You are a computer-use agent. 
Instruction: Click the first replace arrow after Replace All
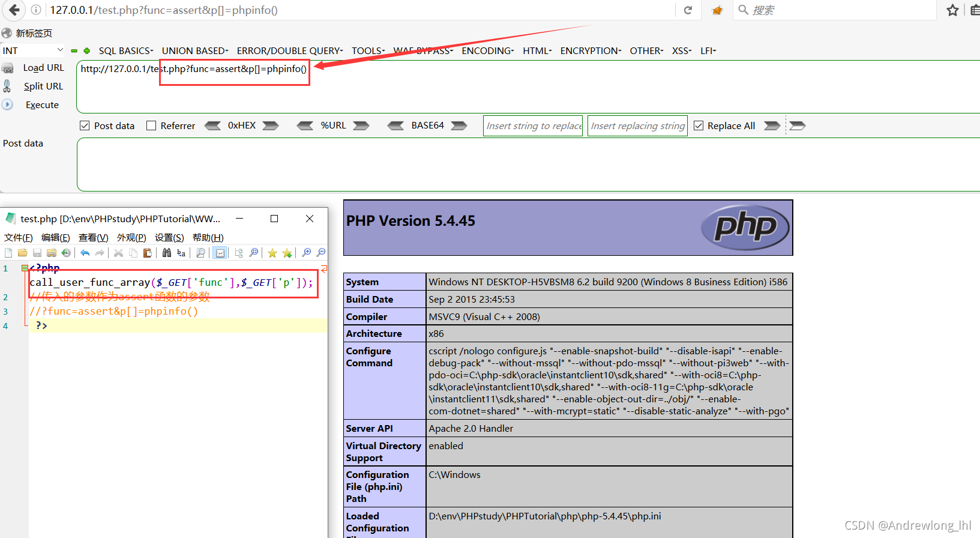[x=772, y=125]
